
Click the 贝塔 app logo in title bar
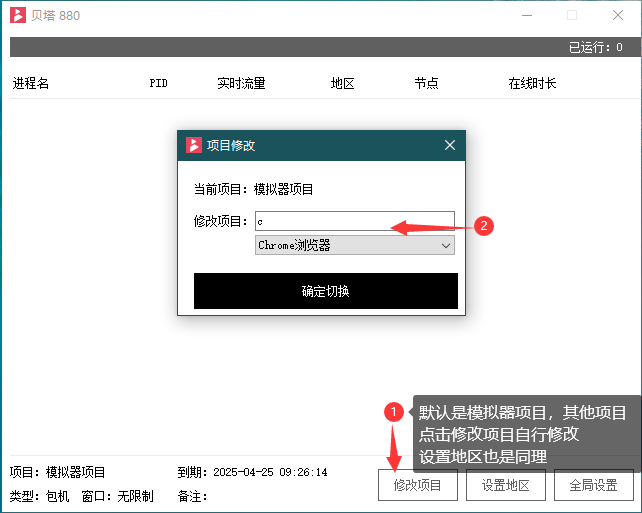[x=18, y=15]
